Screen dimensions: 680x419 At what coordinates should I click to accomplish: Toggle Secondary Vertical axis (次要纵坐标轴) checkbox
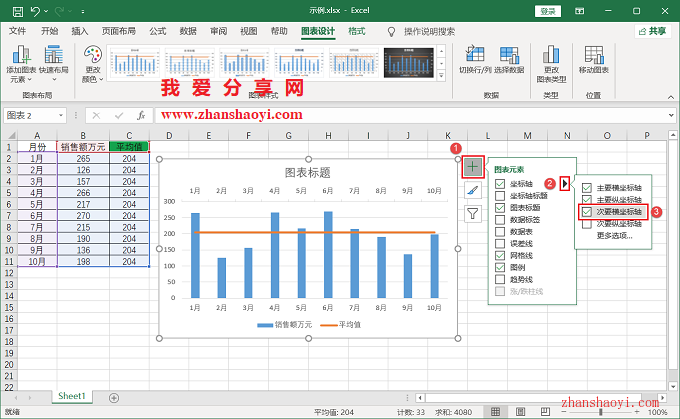587,224
